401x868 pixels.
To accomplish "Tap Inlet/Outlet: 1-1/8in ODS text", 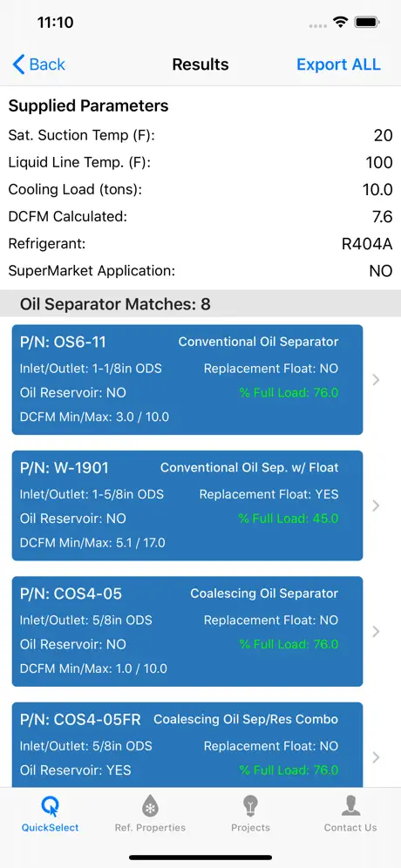I will pyautogui.click(x=91, y=369).
